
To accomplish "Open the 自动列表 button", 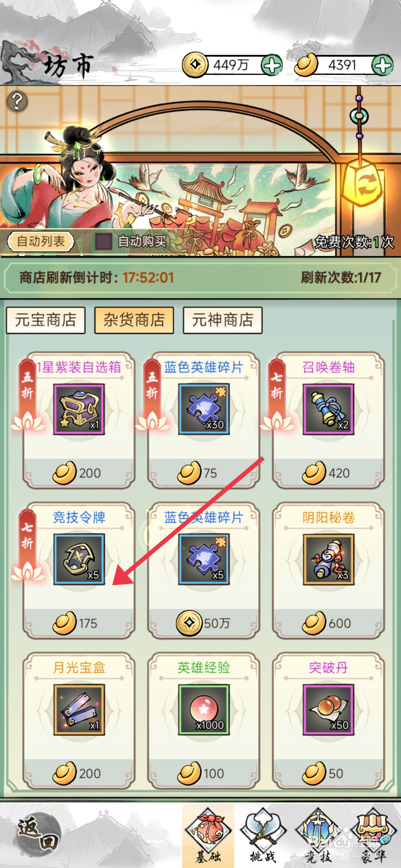I will [x=41, y=241].
